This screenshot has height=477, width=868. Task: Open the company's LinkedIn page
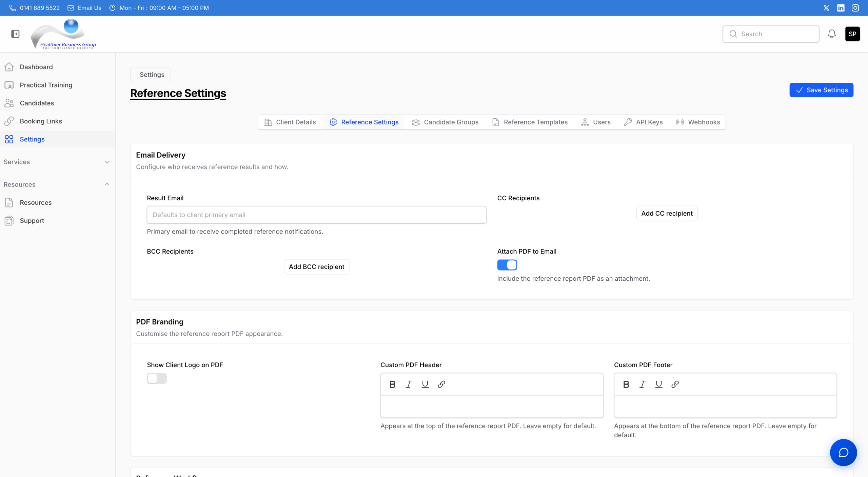(x=841, y=7)
